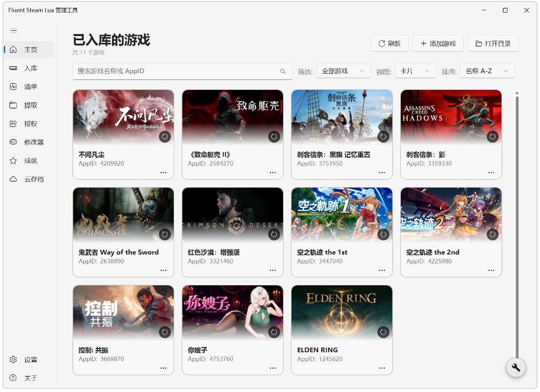Viewport: 540px width, 392px height.
Task: Open the 成就 achievements page
Action: pos(30,160)
